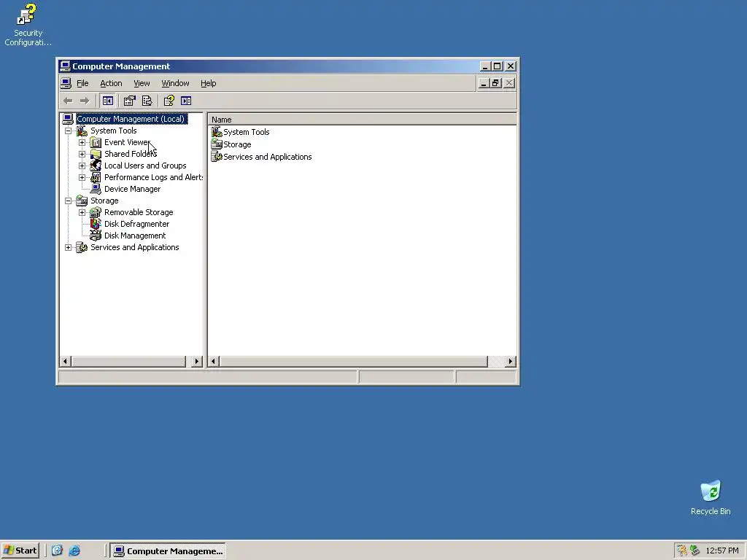Click the Forward arrow in the toolbar
The image size is (747, 560).
(85, 101)
